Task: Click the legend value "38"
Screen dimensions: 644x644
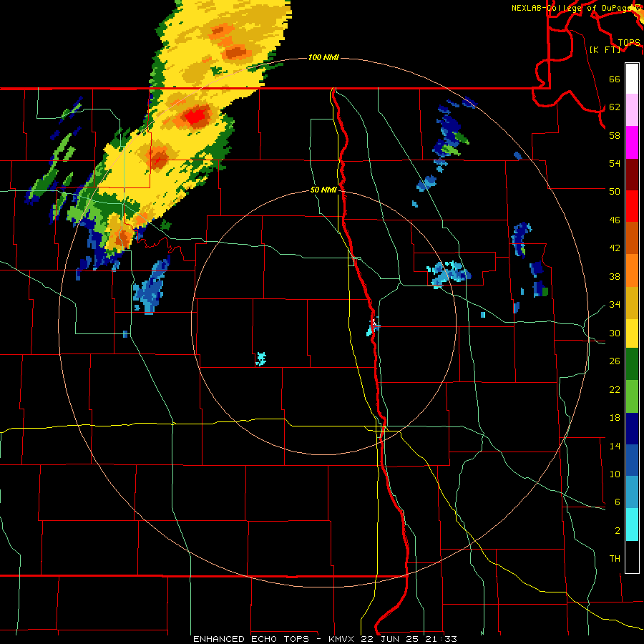Action: tap(615, 276)
